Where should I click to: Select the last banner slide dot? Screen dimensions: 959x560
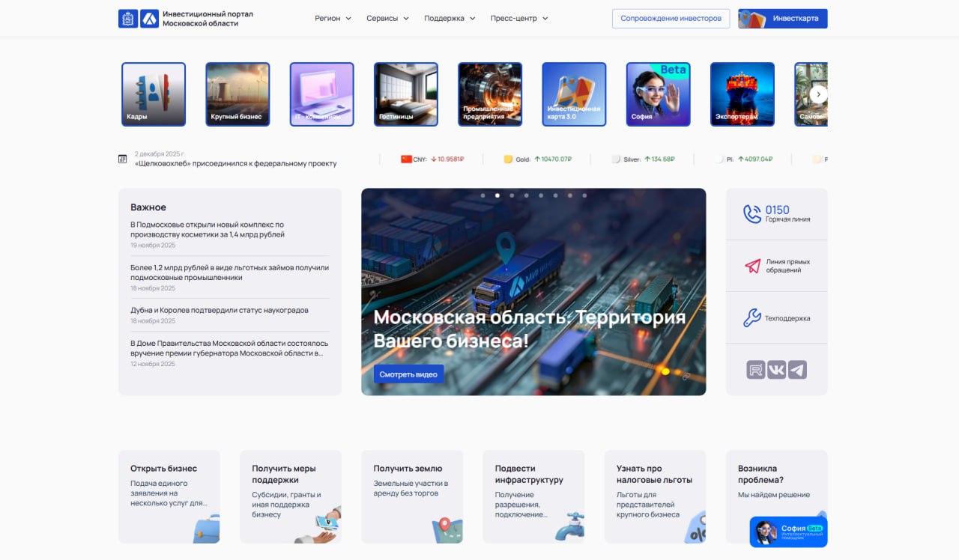click(584, 195)
